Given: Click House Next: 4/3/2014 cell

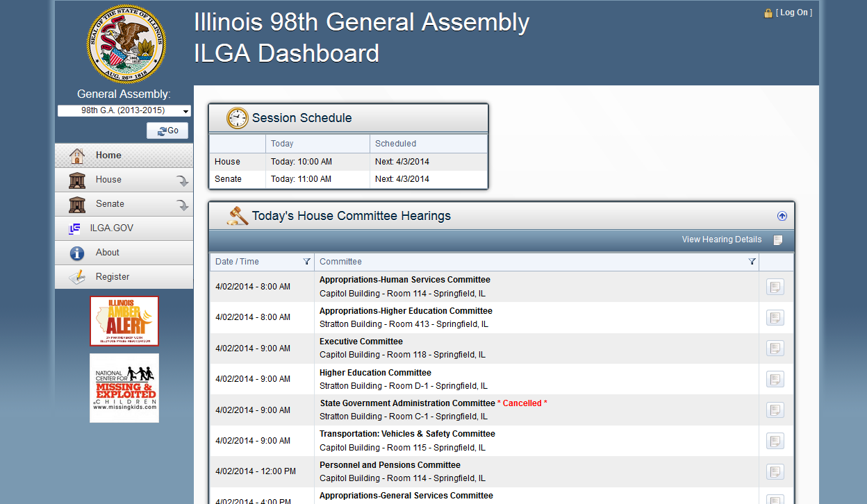Looking at the screenshot, I should 429,162.
